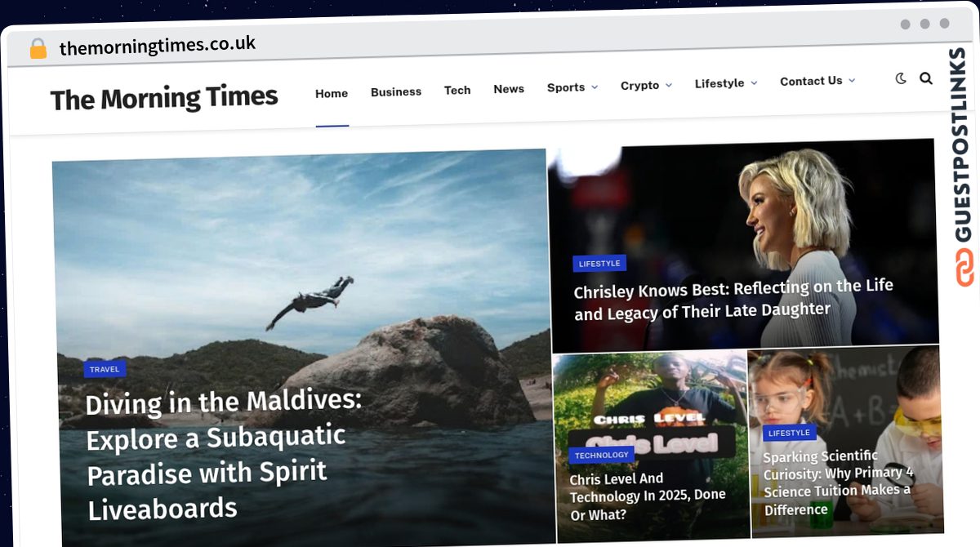Click the padlock icon in the address bar

click(x=38, y=48)
